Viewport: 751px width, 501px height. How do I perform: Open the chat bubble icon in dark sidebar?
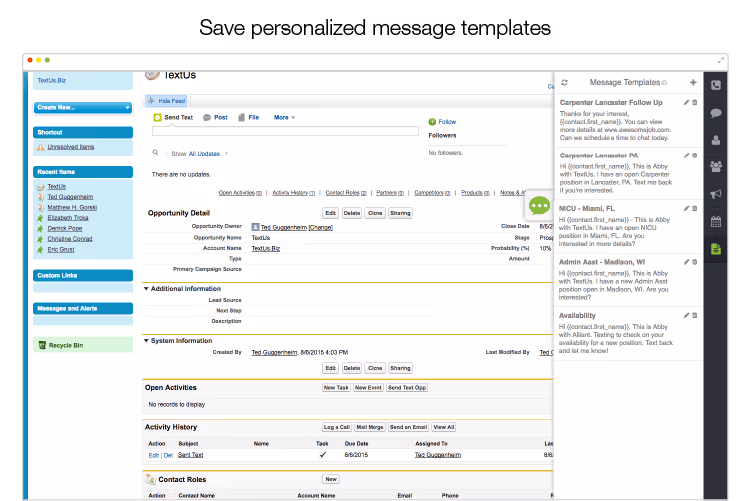716,113
